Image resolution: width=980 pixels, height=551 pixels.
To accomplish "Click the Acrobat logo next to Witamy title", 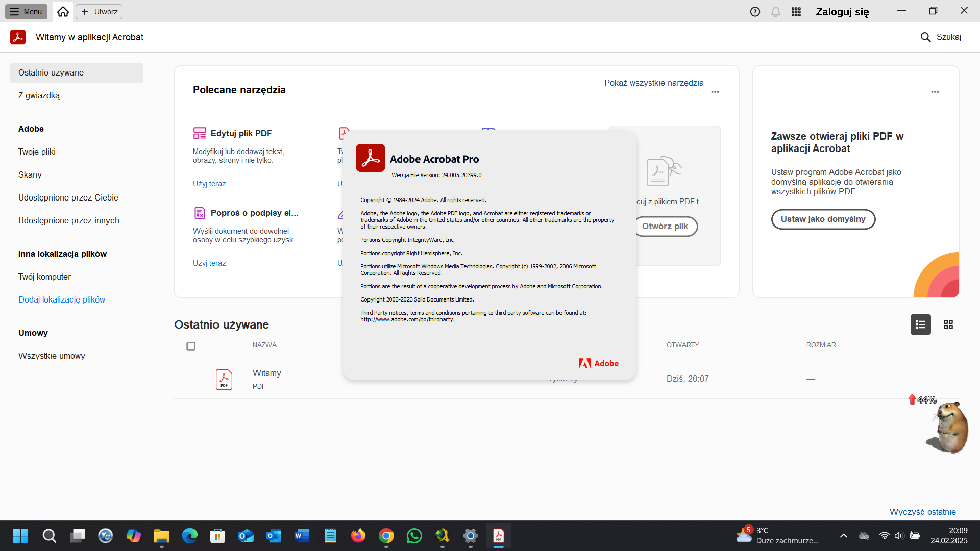I will click(18, 37).
